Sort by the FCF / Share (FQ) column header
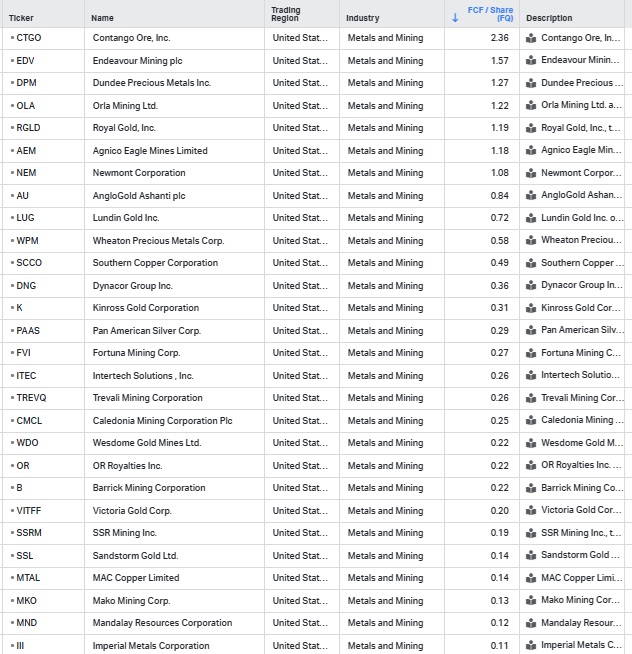 click(490, 14)
